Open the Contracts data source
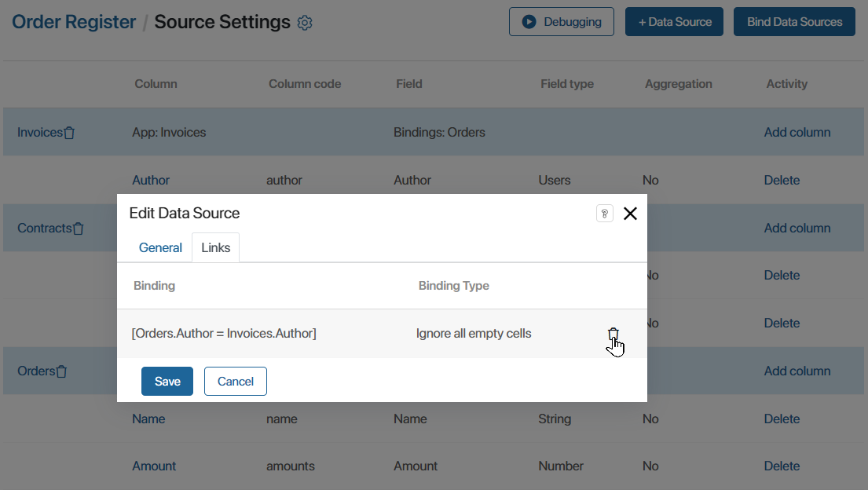The image size is (868, 490). (x=45, y=228)
